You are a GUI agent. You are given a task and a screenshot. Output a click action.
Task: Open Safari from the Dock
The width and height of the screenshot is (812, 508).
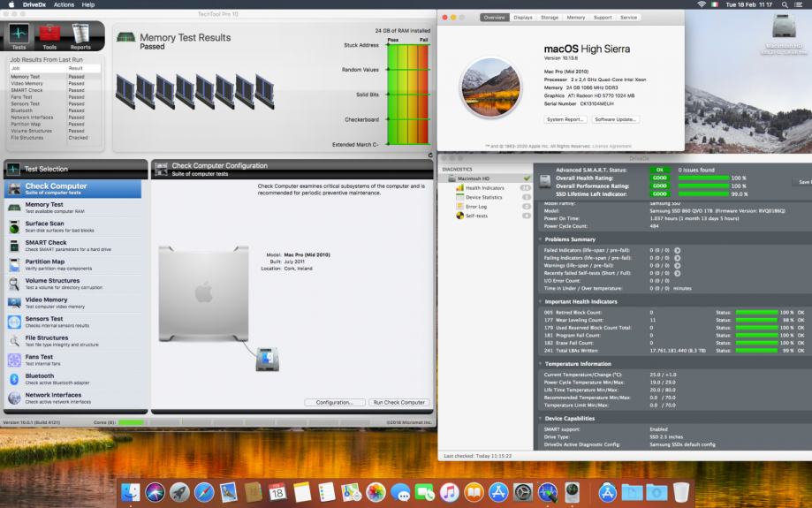[204, 492]
